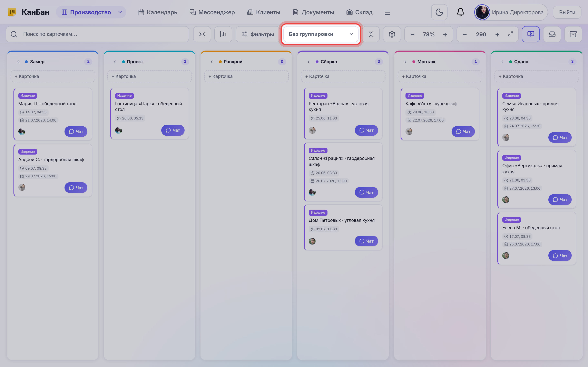The height and width of the screenshot is (367, 588).
Task: Open the inbox tray icon
Action: [552, 34]
